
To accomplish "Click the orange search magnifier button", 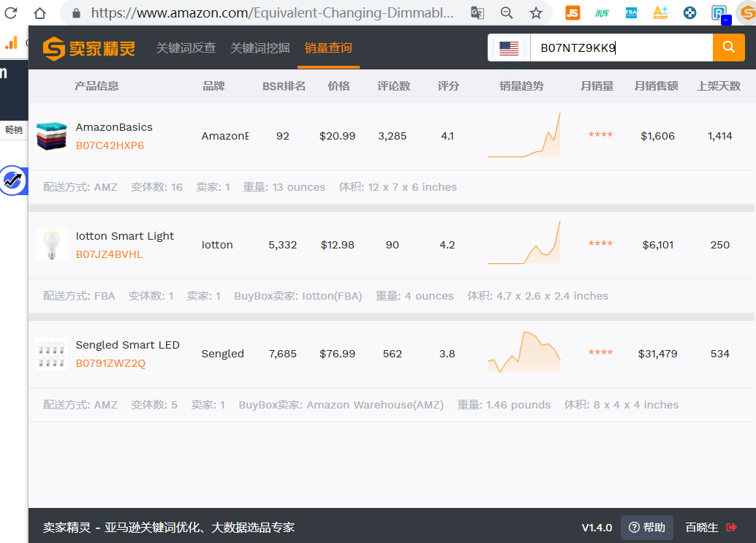I will click(x=728, y=48).
